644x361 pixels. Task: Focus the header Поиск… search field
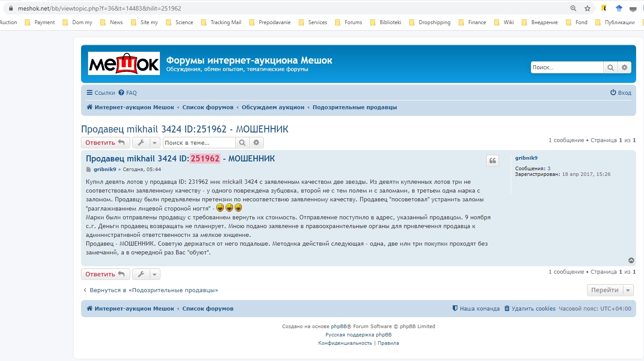click(567, 68)
